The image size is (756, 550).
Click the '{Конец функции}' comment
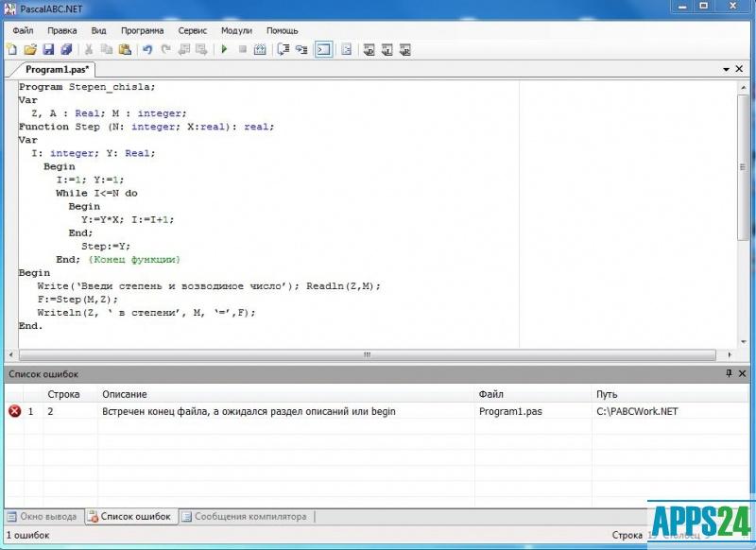pyautogui.click(x=134, y=259)
